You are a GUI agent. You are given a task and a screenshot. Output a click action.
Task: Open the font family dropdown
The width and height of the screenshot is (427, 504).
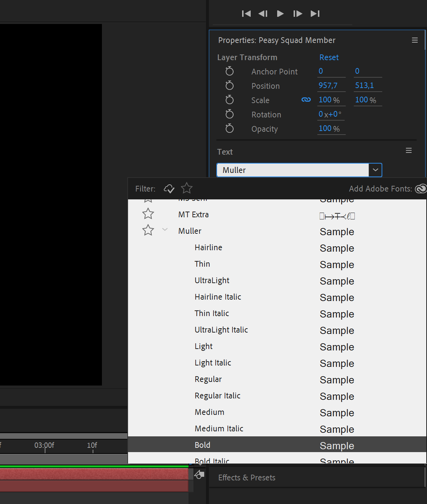375,170
